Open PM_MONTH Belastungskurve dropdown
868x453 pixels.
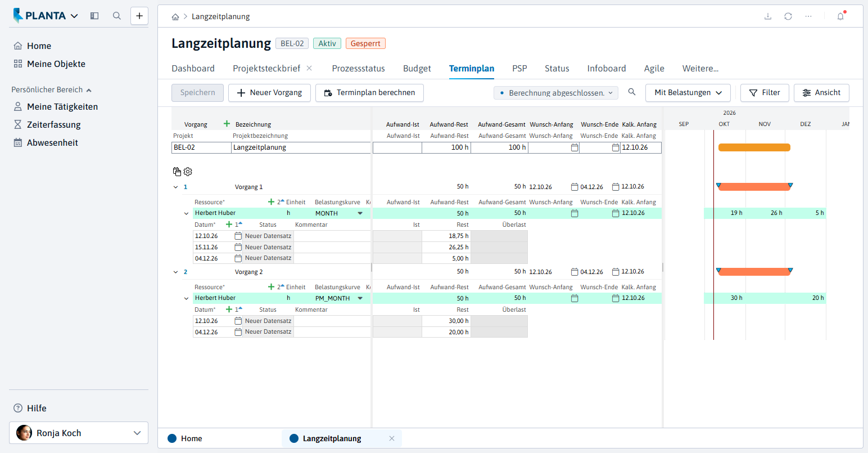click(x=360, y=298)
